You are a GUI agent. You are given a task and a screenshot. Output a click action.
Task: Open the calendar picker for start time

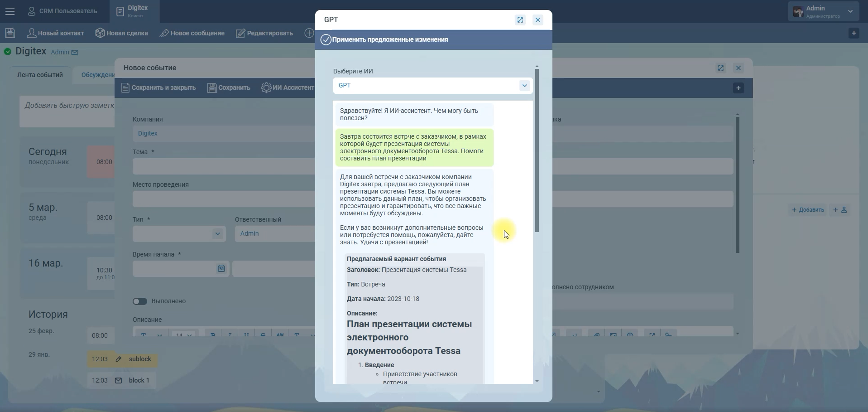click(x=221, y=269)
